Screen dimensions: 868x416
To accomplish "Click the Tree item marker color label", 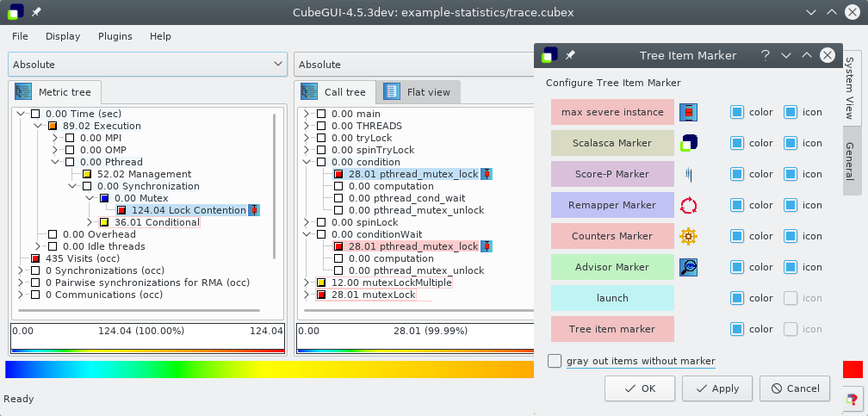I will [612, 329].
